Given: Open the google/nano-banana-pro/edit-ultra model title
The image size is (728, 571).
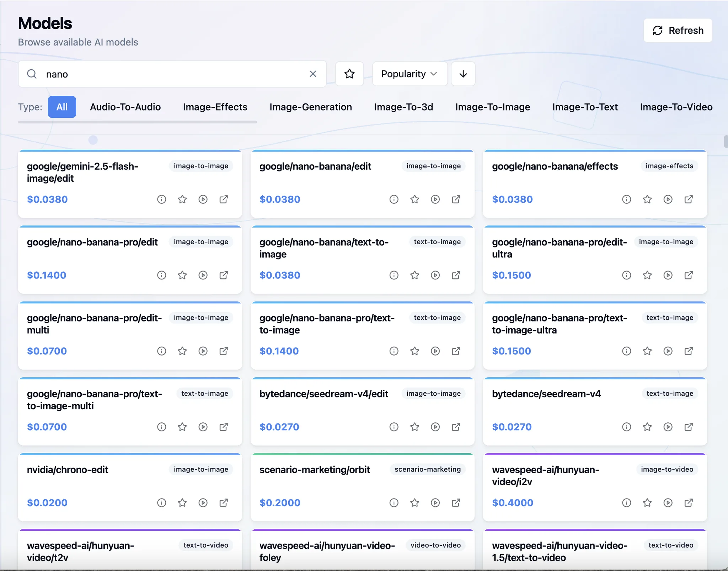Looking at the screenshot, I should tap(559, 248).
